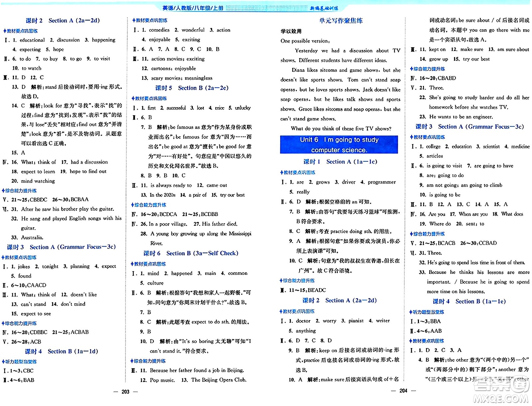Image resolution: width=532 pixels, height=406 pixels.
Task: Click the answer row '11~15:BEADC'
Action: coord(308,290)
